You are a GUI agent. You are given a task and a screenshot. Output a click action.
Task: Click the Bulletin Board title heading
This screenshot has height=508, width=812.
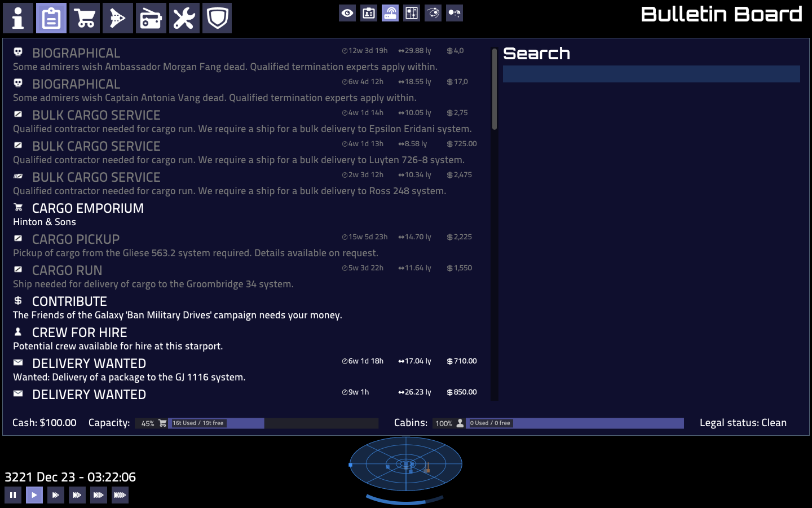click(721, 14)
